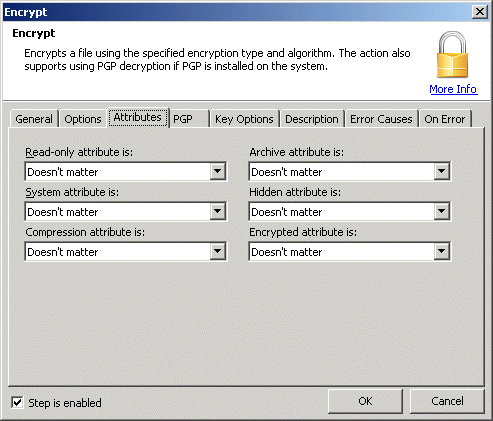The height and width of the screenshot is (421, 493).
Task: Open the Hidden attribute dropdown arrow
Action: point(442,211)
